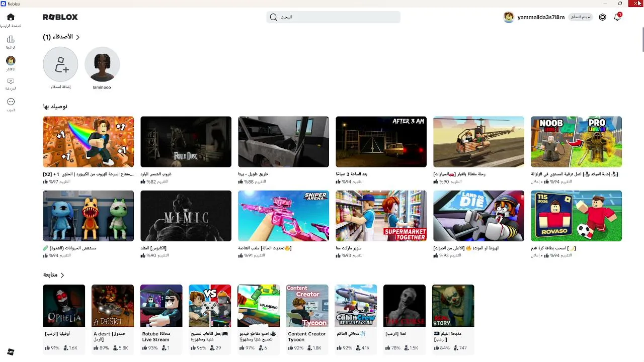The width and height of the screenshot is (644, 362).
Task: Expand the Friends (1) section chevron
Action: coord(77,37)
